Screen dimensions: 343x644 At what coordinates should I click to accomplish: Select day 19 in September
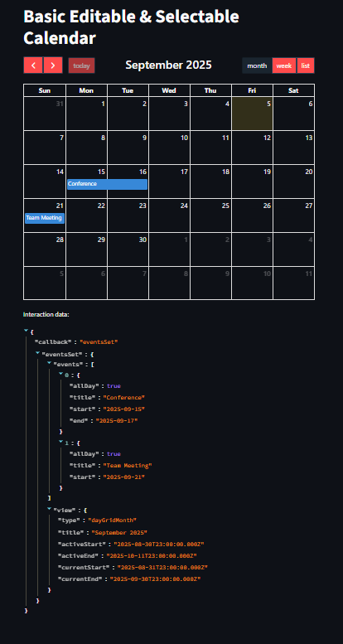(252, 182)
